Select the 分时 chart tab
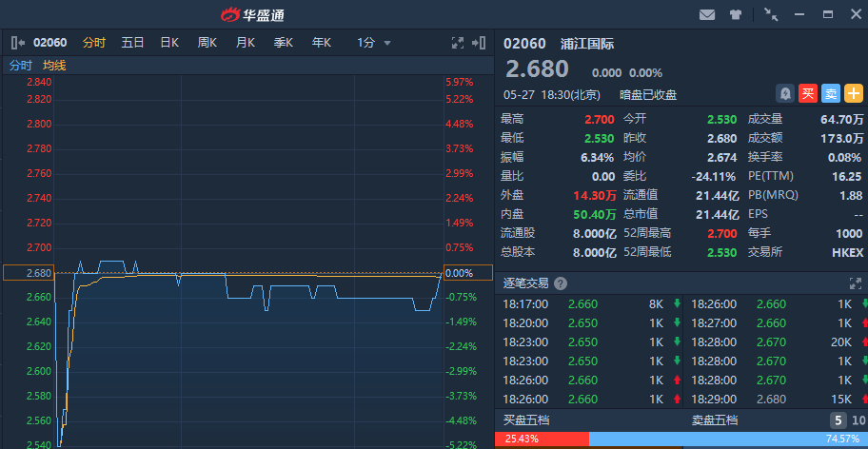The width and height of the screenshot is (868, 449). point(94,43)
